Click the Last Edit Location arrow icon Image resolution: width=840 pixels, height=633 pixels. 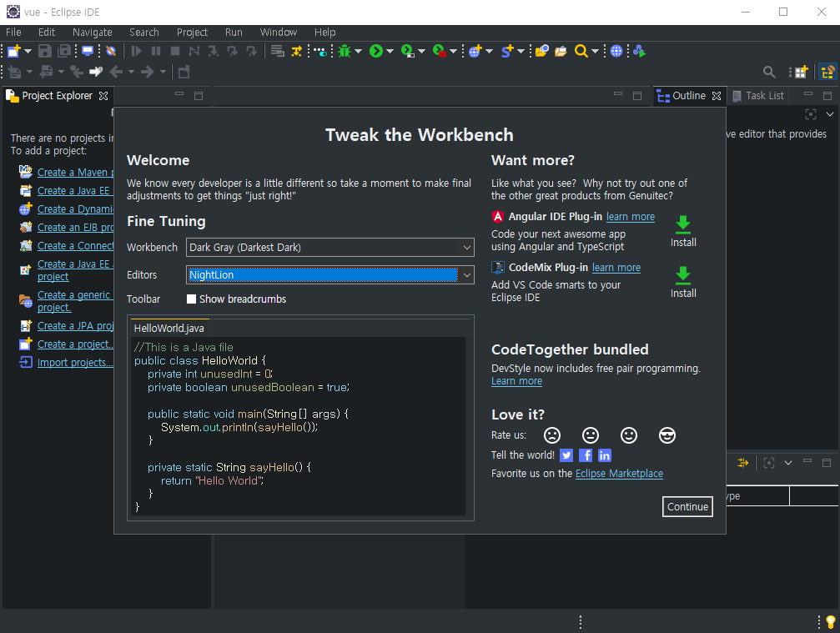96,72
